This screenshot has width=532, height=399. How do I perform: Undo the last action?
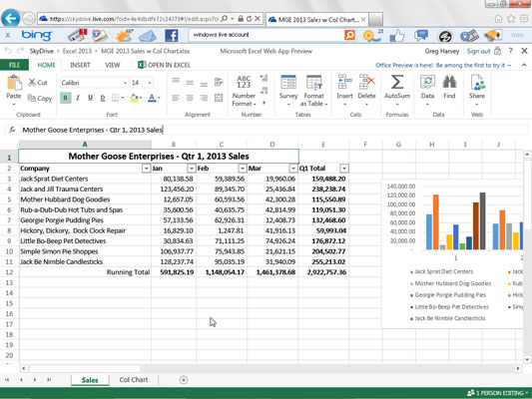8,51
